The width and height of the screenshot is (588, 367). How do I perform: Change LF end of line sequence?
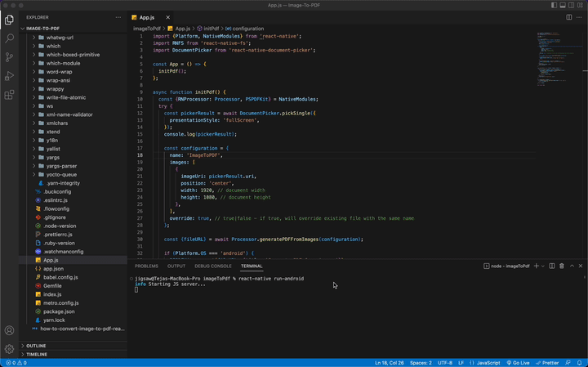[x=461, y=363]
